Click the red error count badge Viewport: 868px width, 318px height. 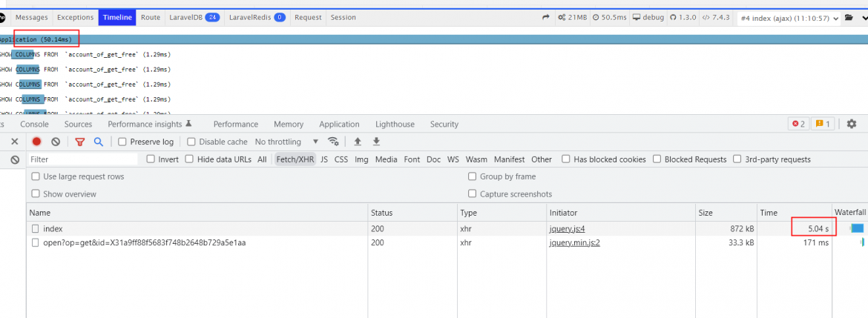coord(798,124)
